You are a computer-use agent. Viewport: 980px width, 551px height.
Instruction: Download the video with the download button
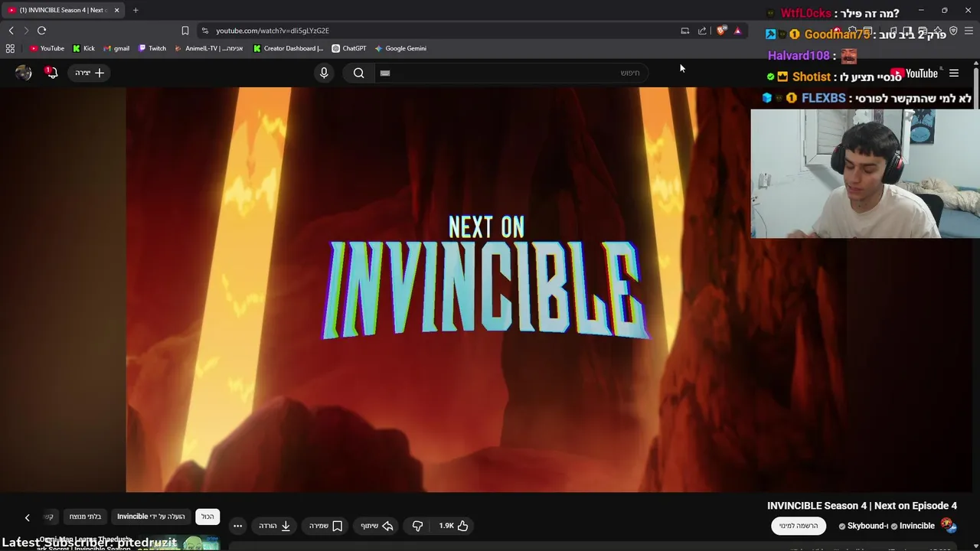coord(274,526)
